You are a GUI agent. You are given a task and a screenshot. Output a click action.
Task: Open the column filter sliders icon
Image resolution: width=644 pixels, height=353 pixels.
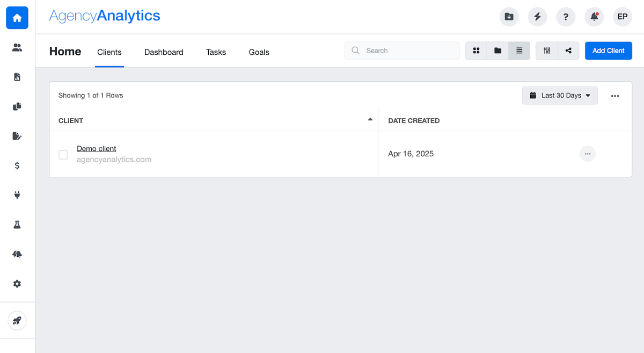click(547, 51)
